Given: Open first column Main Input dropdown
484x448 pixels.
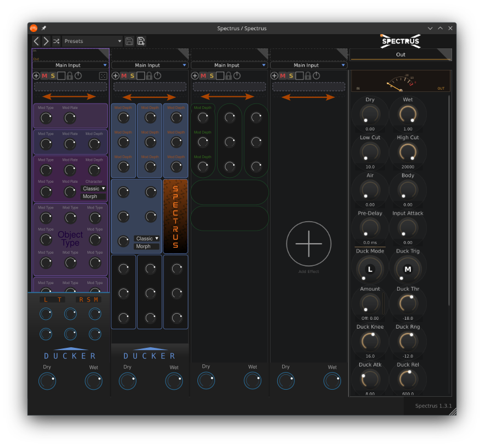Looking at the screenshot, I should (x=70, y=65).
